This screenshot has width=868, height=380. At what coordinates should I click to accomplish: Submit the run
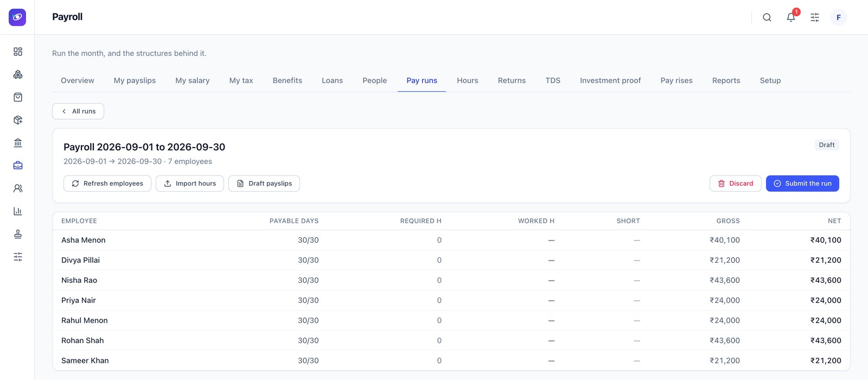coord(802,183)
